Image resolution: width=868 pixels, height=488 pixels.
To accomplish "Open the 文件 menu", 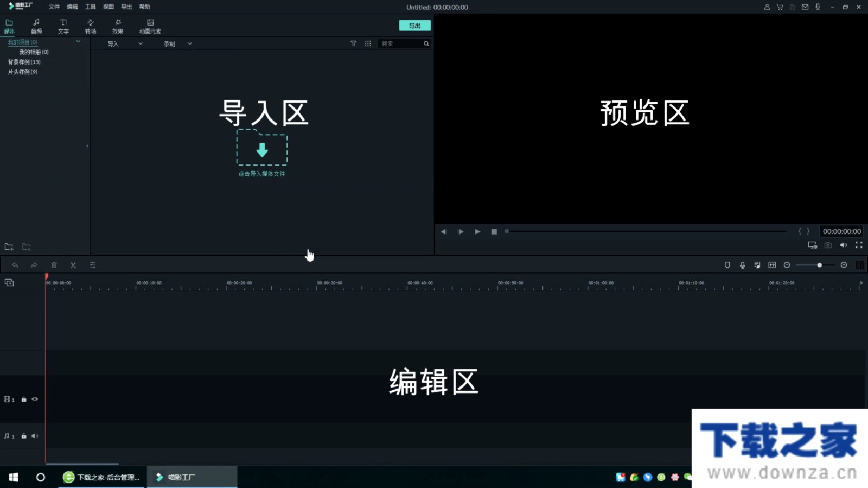I will pos(54,7).
